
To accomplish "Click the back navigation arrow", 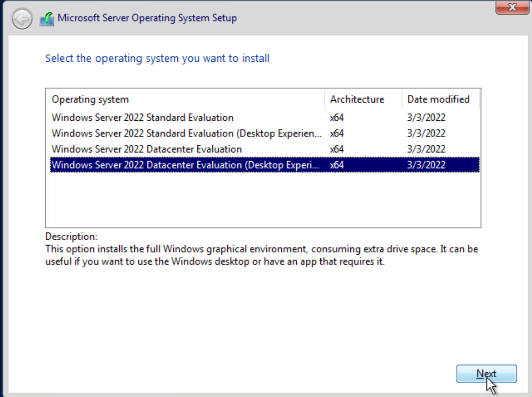I will pyautogui.click(x=22, y=19).
